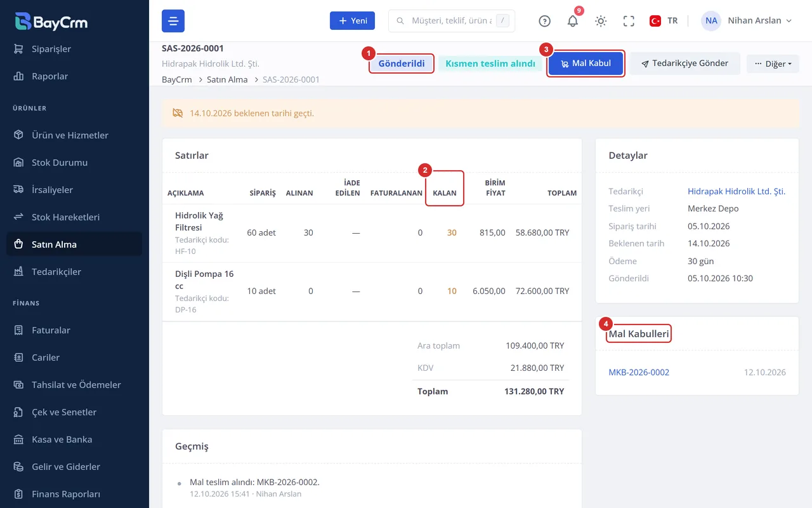Click the Gelir ve Giderler icon
This screenshot has height=508, width=812.
(19, 467)
